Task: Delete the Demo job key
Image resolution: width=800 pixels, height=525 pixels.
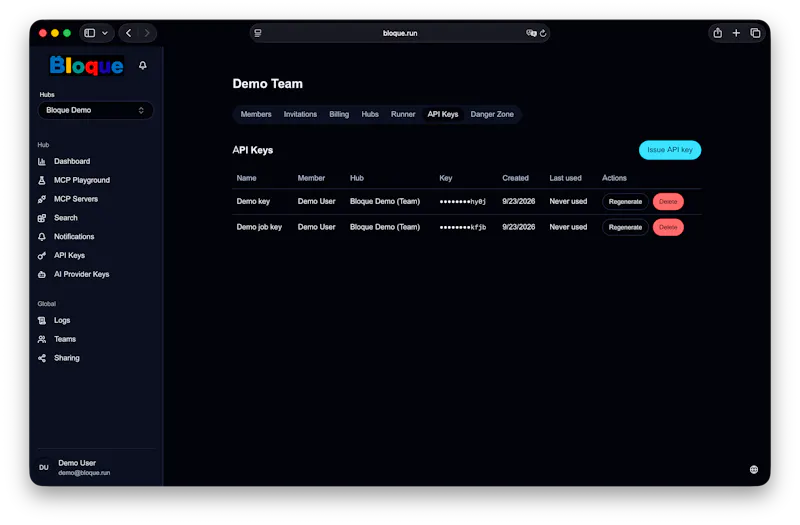Action: (x=668, y=227)
